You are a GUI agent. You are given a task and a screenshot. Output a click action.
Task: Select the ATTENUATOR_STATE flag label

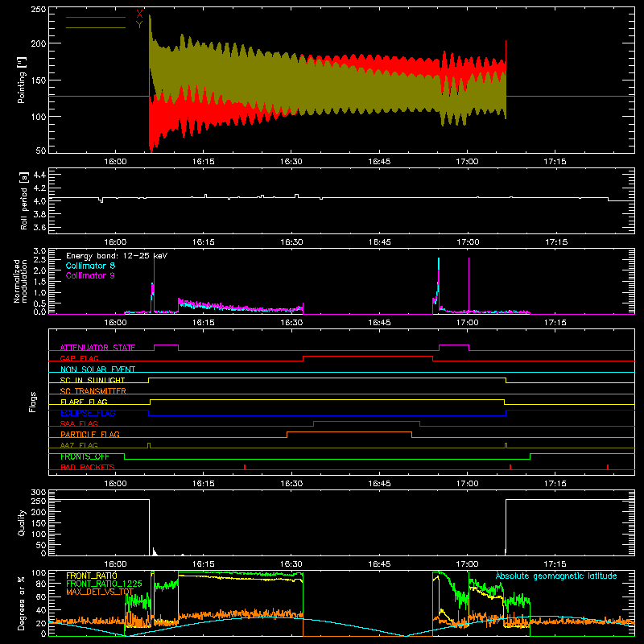coord(97,348)
